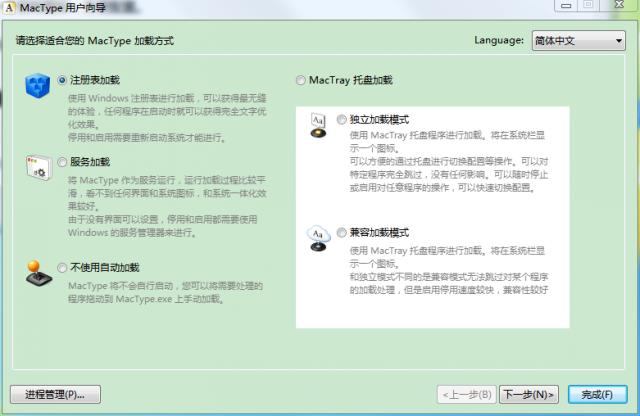This screenshot has width=640, height=416.
Task: Click the compatibility mode description text
Action: (x=449, y=270)
